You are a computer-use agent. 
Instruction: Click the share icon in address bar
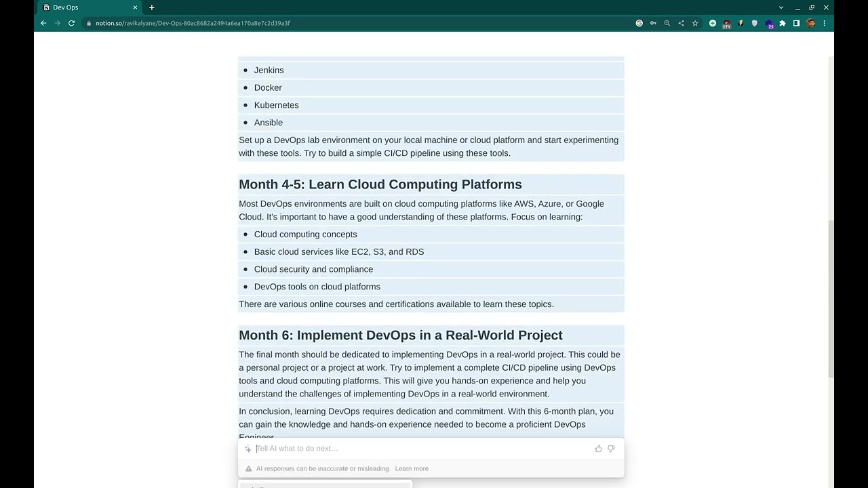pyautogui.click(x=681, y=23)
